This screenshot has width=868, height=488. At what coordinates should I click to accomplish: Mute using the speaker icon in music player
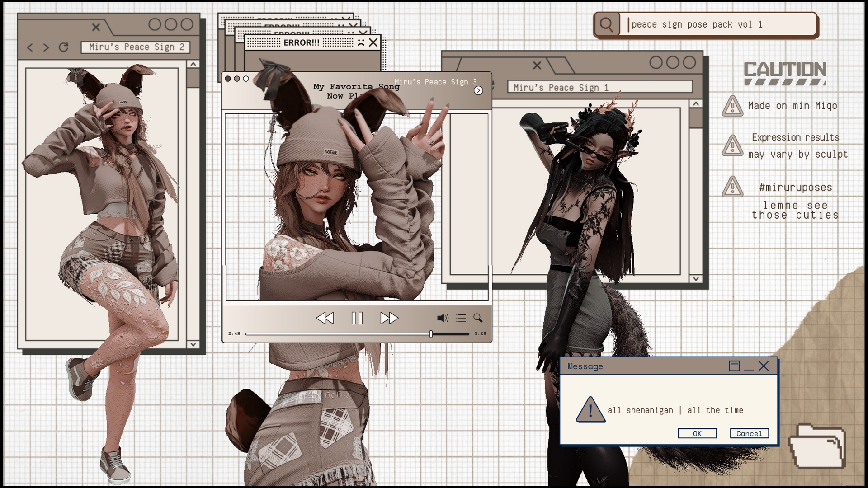click(x=443, y=318)
